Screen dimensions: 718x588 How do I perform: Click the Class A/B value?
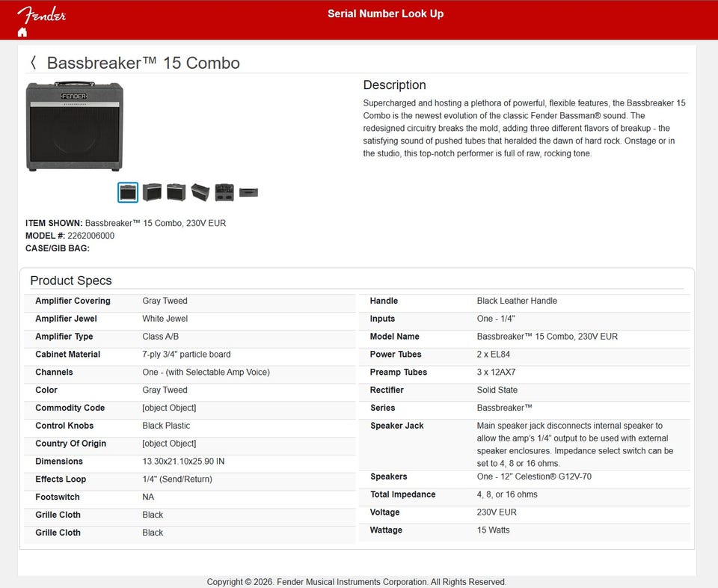(x=160, y=337)
